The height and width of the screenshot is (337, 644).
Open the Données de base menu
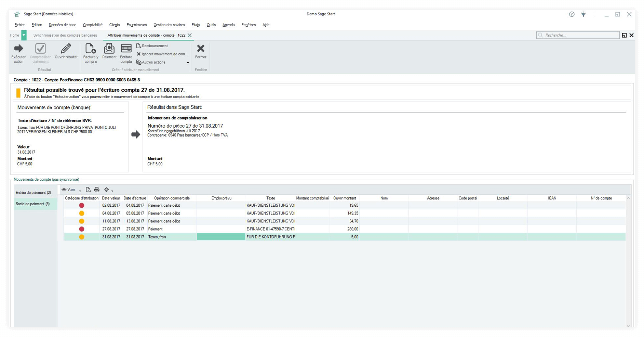pyautogui.click(x=63, y=25)
